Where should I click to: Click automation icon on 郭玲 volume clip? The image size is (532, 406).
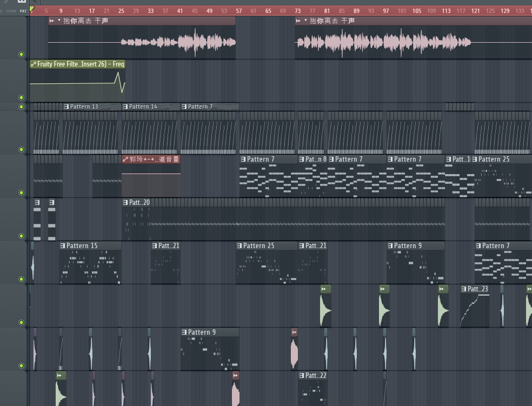pyautogui.click(x=125, y=159)
